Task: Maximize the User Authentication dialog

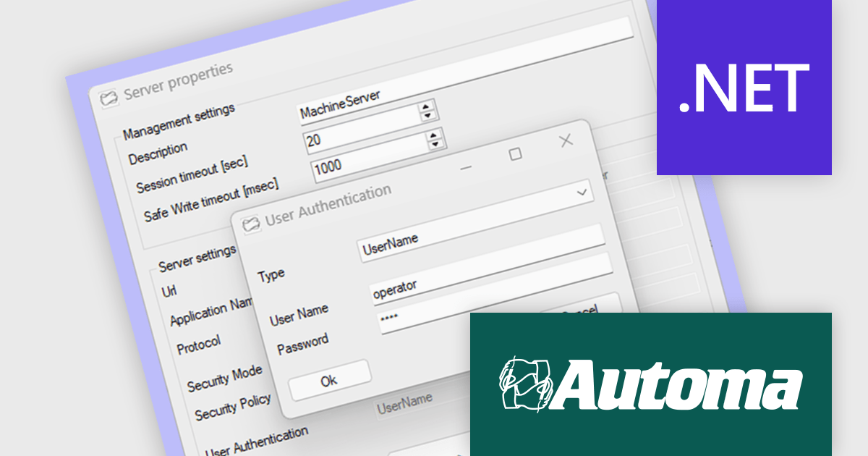Action: coord(516,154)
